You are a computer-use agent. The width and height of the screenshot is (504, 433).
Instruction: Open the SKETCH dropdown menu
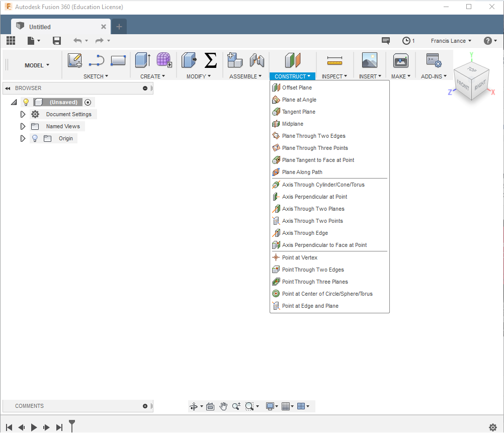click(x=96, y=76)
